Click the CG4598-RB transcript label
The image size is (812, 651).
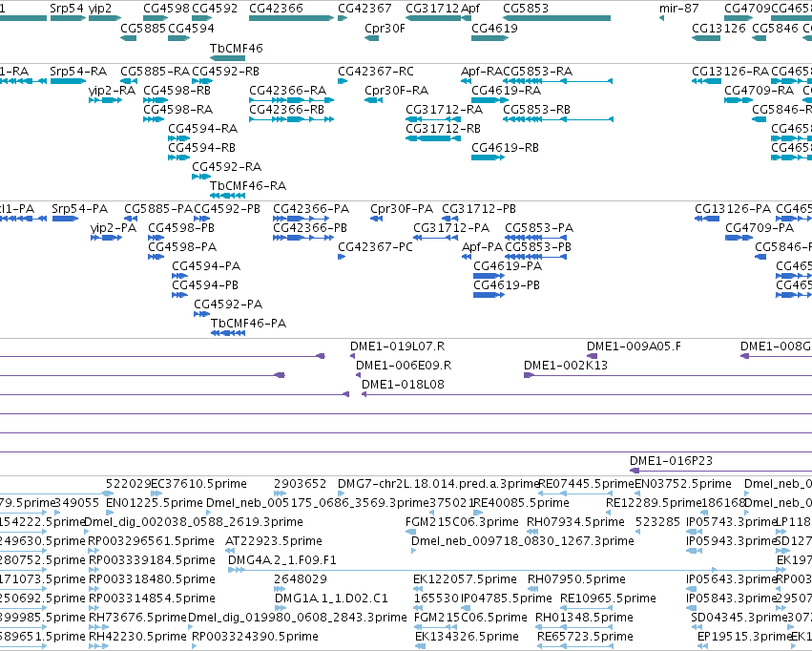[177, 91]
